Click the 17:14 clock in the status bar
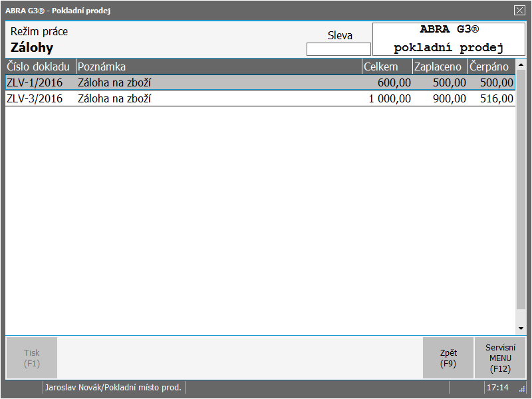The image size is (532, 399). [497, 388]
